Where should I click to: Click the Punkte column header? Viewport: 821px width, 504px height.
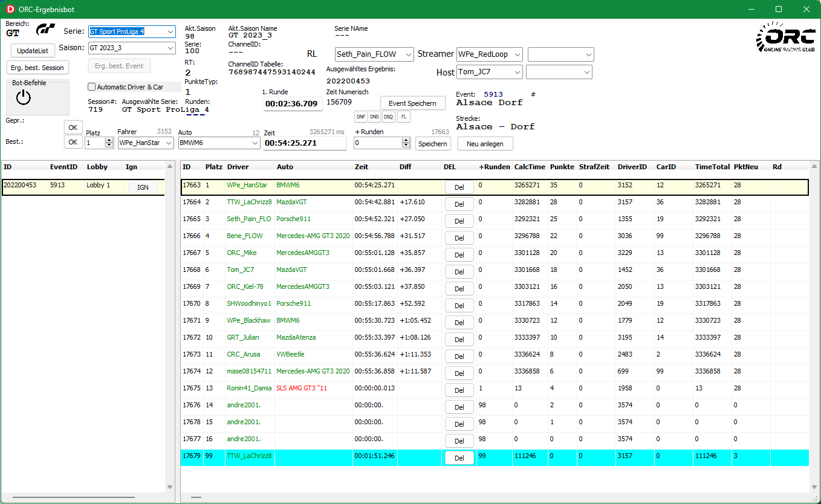tap(562, 167)
